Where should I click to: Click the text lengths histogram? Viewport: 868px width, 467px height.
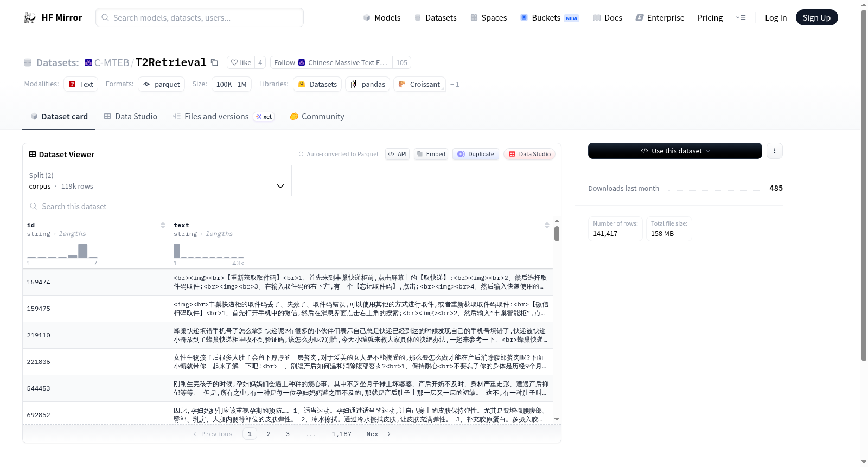(x=208, y=251)
